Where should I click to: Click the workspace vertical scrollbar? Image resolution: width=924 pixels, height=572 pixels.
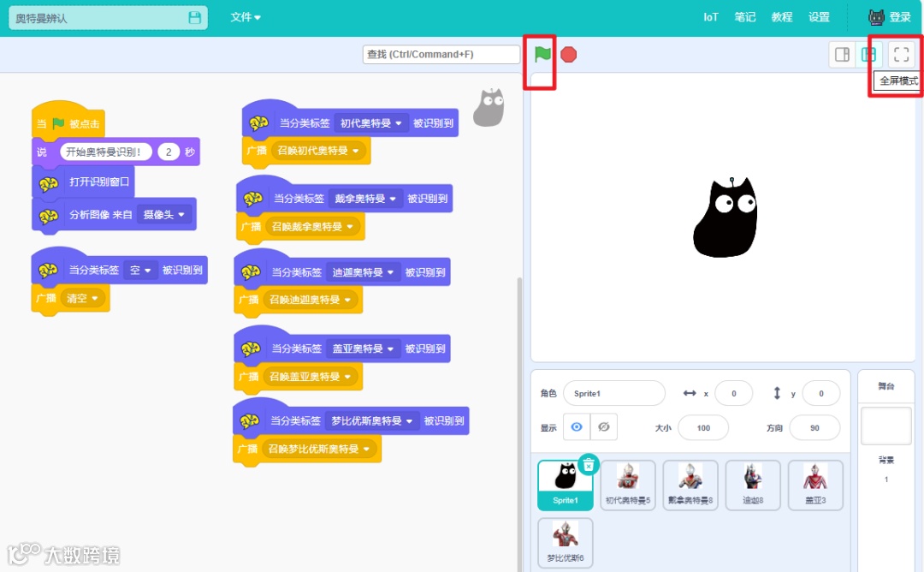(519, 425)
